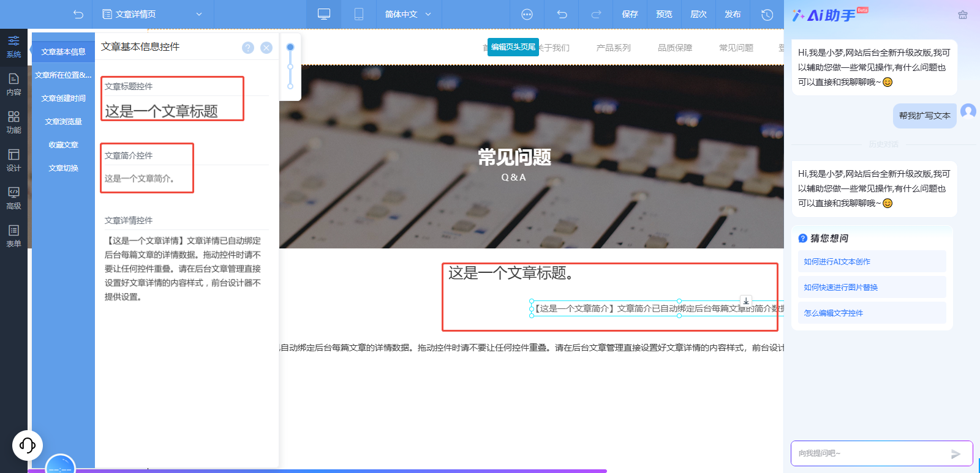Image resolution: width=980 pixels, height=473 pixels.
Task: Click the 预览 button
Action: point(664,14)
